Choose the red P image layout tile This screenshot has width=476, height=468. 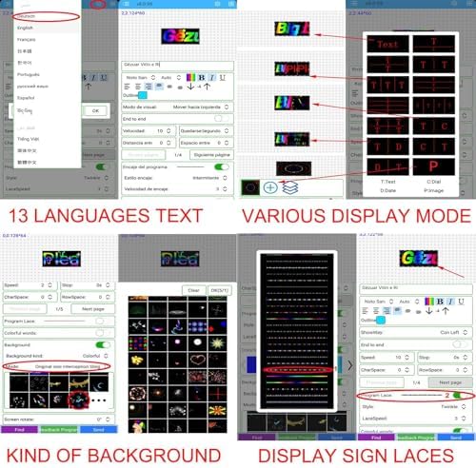point(433,166)
